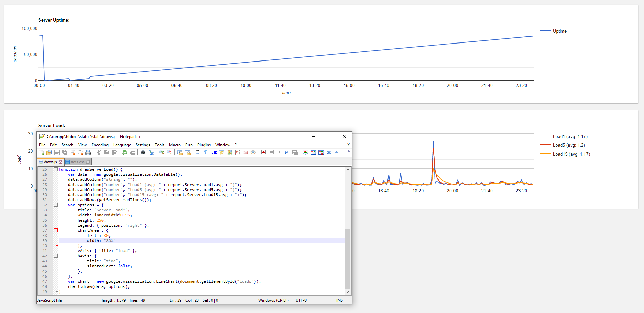
Task: Click the Windows (CR LF) status bar entry
Action: tap(274, 300)
